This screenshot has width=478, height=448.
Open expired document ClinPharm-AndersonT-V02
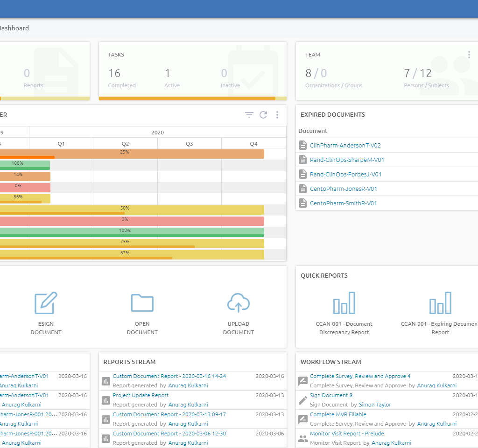point(345,146)
